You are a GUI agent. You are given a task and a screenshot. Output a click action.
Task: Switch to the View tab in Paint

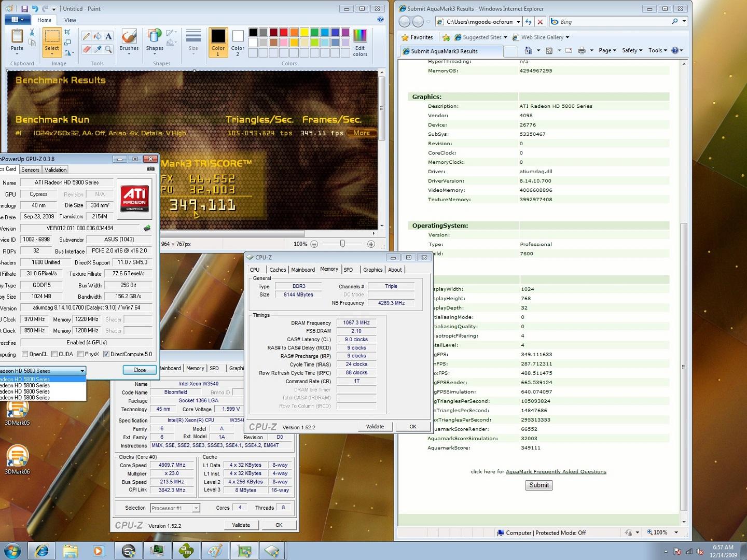tap(70, 20)
